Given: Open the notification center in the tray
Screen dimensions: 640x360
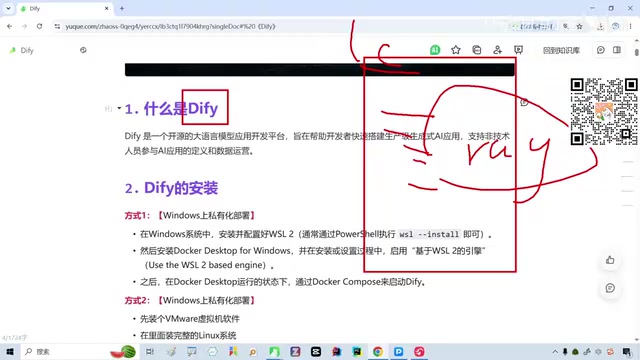Looking at the screenshot, I should tap(627, 351).
